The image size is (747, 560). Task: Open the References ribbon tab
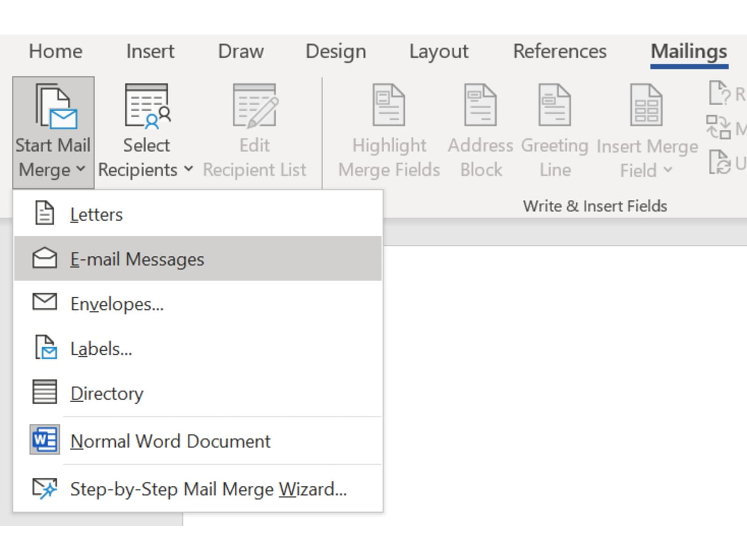pyautogui.click(x=559, y=51)
